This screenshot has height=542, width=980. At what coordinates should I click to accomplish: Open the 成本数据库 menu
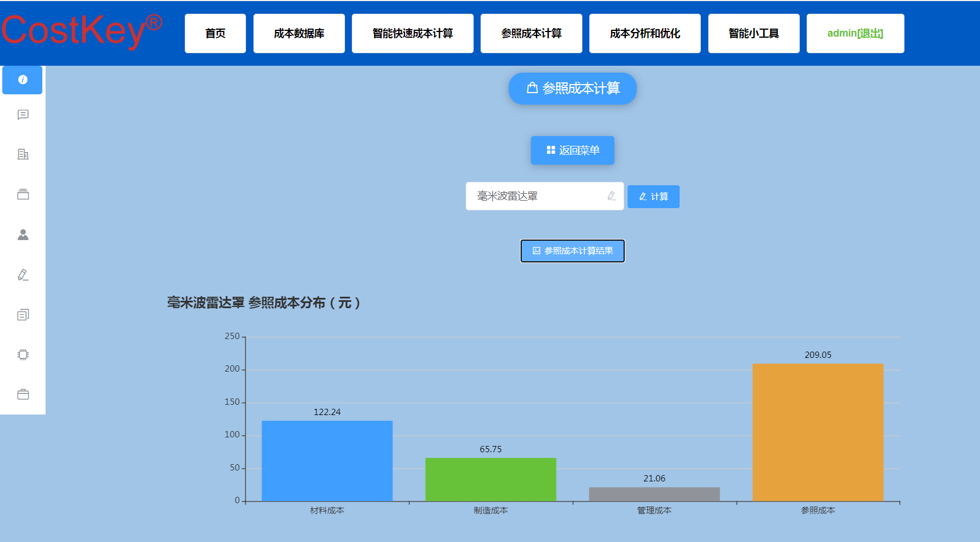pos(299,33)
